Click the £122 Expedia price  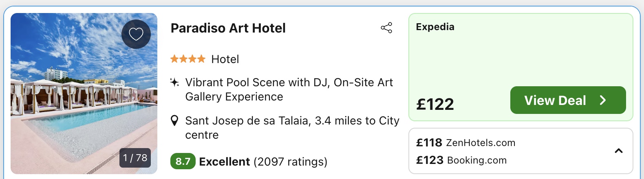435,105
